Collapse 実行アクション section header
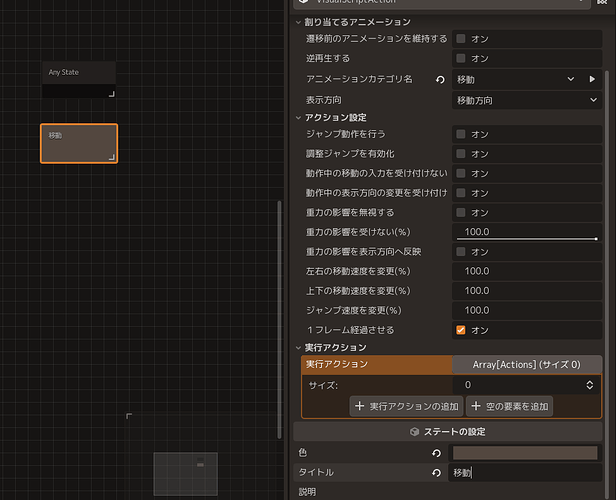Viewport: 616px width, 500px height. pos(298,348)
